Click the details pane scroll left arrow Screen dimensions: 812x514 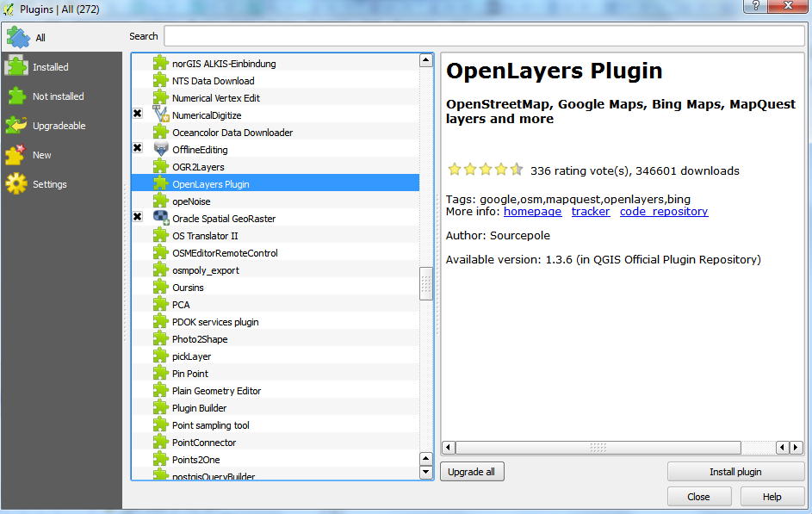coord(449,447)
